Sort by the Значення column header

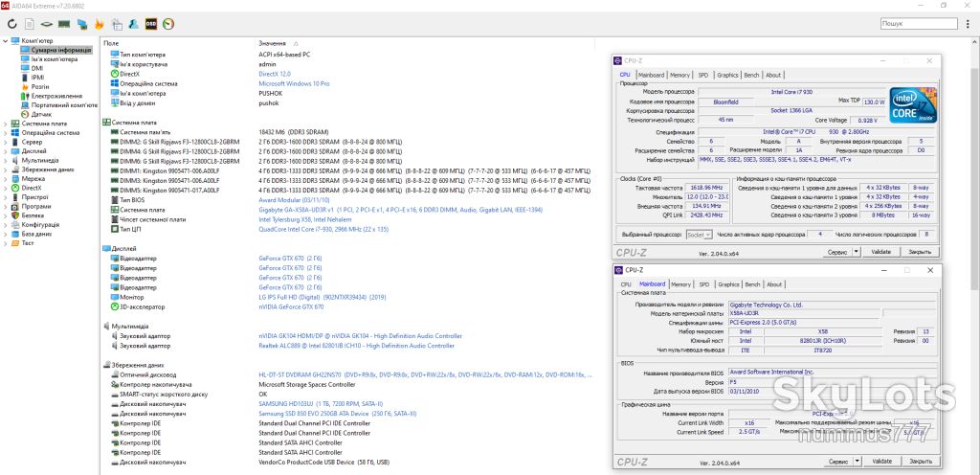tap(273, 43)
